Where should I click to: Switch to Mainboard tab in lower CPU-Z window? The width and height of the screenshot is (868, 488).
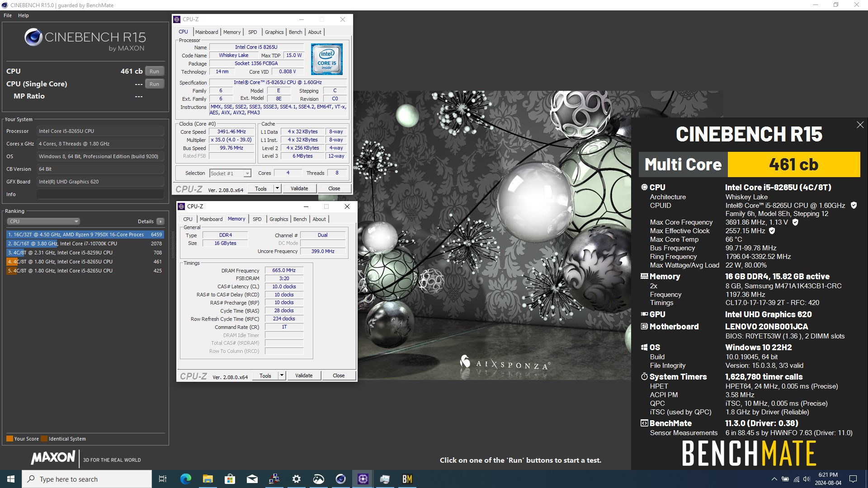pyautogui.click(x=211, y=219)
